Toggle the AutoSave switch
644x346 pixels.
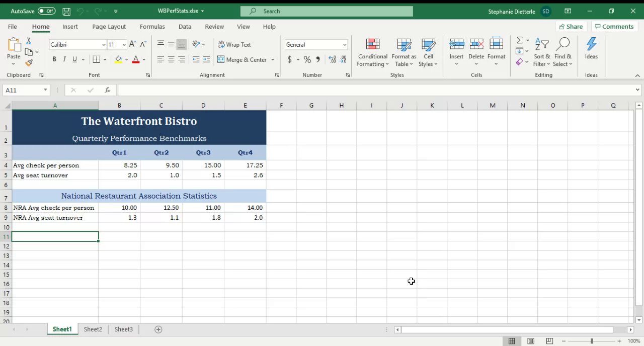pyautogui.click(x=47, y=11)
